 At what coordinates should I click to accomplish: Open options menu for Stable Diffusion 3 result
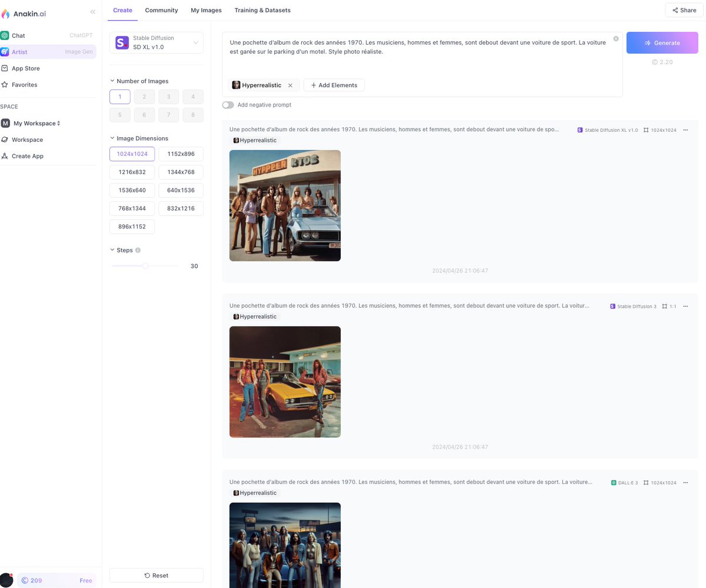pos(685,306)
